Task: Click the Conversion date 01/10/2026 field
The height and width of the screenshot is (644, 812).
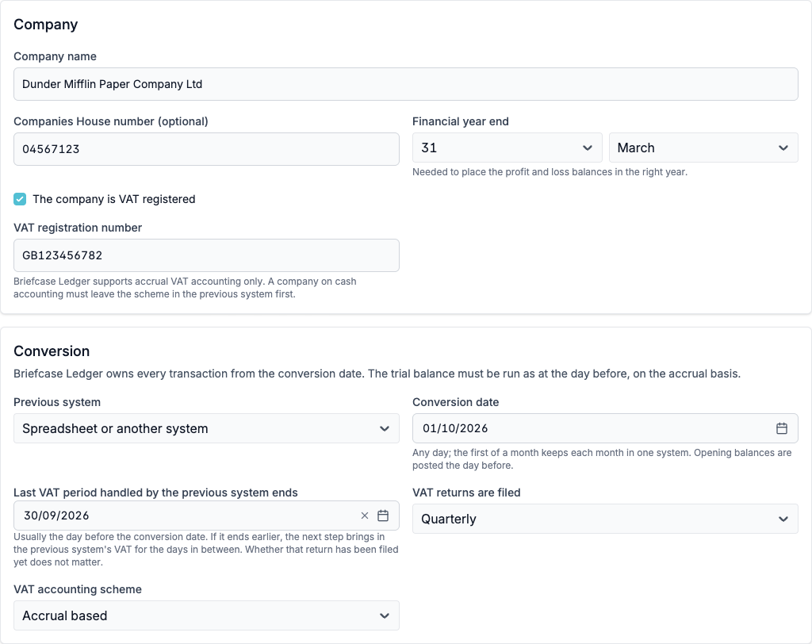Action: coord(605,428)
